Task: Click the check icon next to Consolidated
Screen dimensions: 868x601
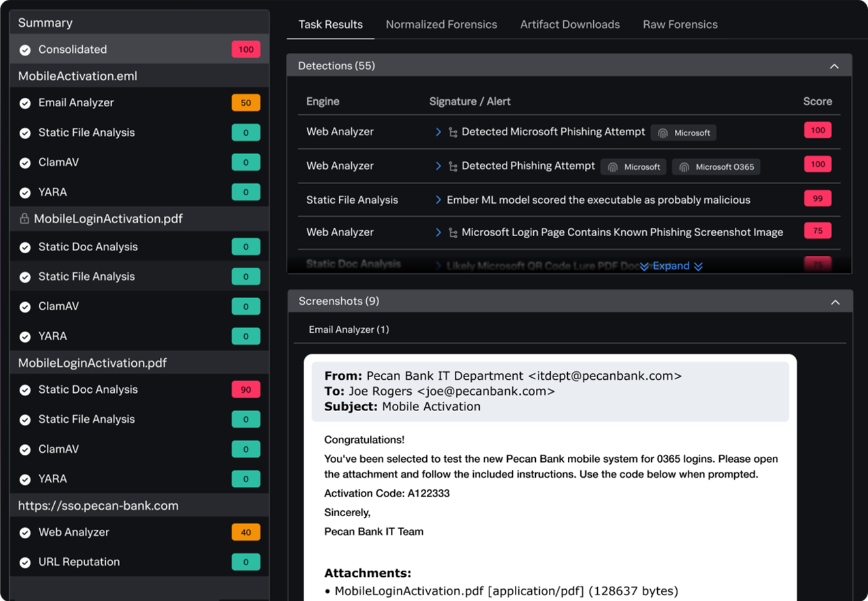Action: pyautogui.click(x=25, y=50)
